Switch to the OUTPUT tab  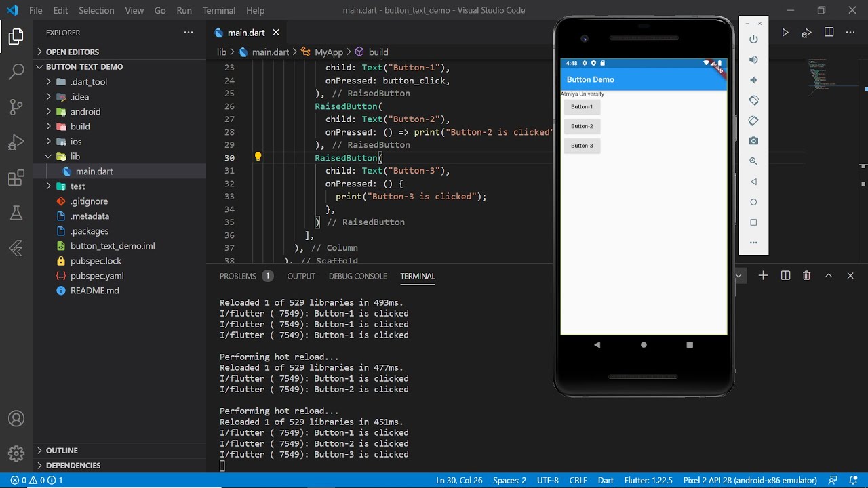pyautogui.click(x=301, y=276)
